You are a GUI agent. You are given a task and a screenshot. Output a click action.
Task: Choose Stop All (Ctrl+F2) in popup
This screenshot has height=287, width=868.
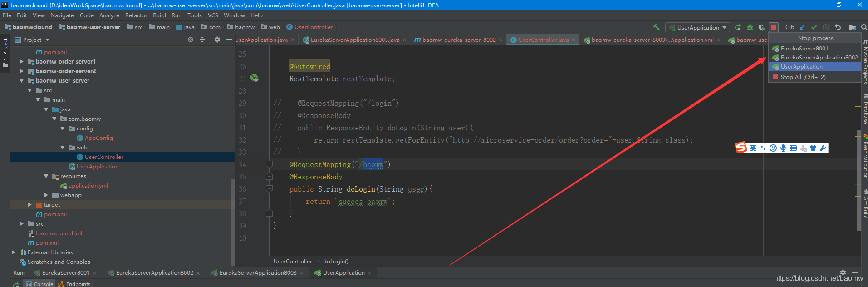[x=814, y=77]
